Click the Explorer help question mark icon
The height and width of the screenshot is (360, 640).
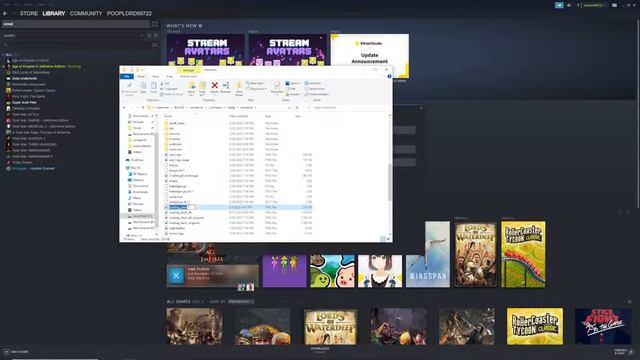389,76
